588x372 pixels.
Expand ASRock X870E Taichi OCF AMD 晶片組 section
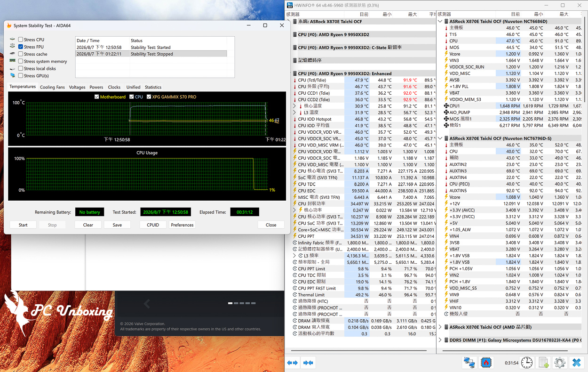[440, 327]
